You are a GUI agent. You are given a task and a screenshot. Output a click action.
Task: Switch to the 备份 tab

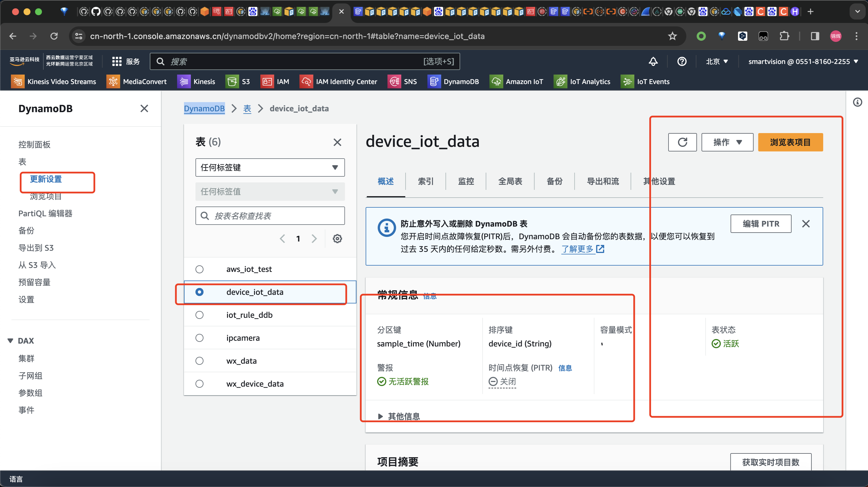coord(554,181)
